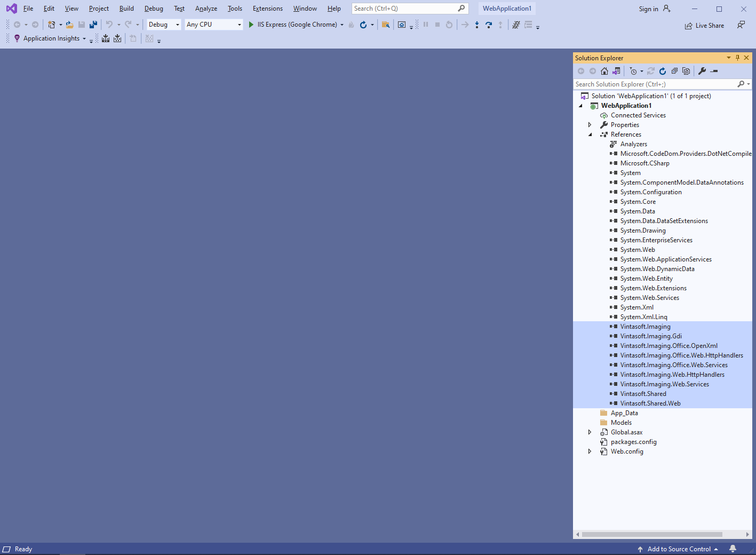This screenshot has width=756, height=555.
Task: Click Collapse All in Solution Explorer toolbar
Action: (x=674, y=71)
